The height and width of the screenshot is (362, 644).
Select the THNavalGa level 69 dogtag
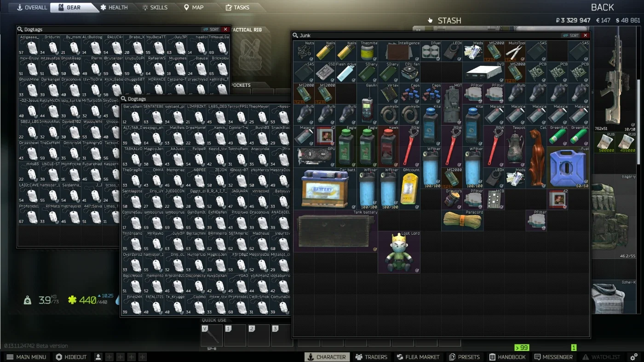click(x=219, y=45)
